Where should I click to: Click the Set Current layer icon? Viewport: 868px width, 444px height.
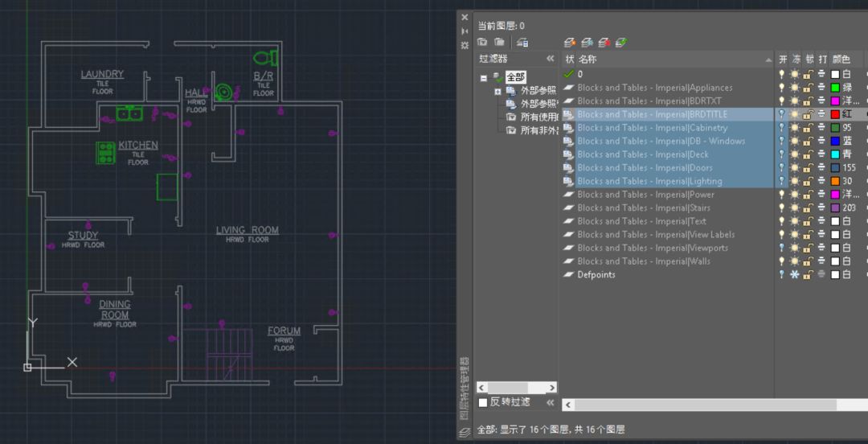(x=621, y=42)
